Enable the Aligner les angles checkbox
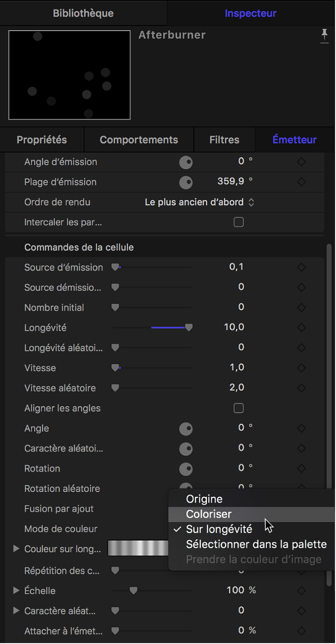Screen dimensions: 336x644 pyautogui.click(x=238, y=408)
